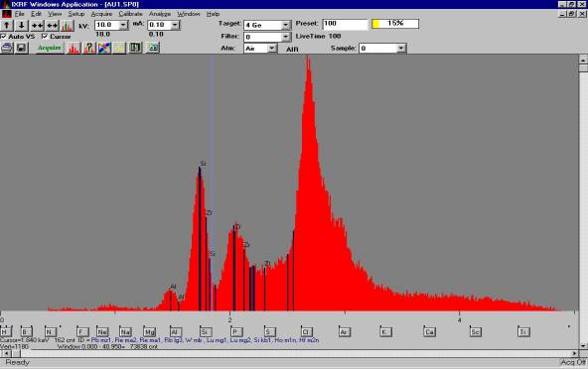Click the up arrow vertical scale button
The height and width of the screenshot is (369, 588).
point(7,26)
